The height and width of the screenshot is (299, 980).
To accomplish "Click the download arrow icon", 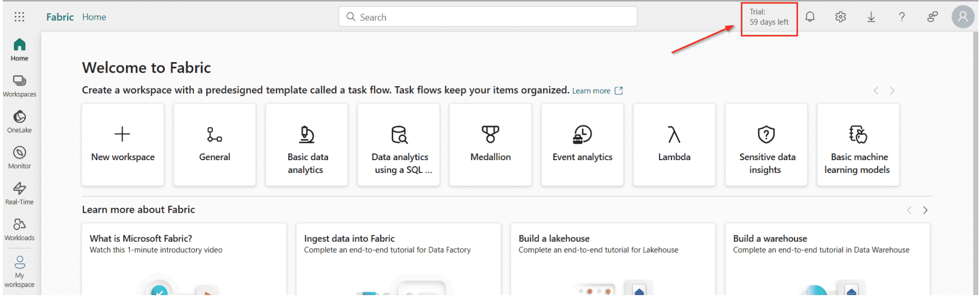I will coord(871,17).
